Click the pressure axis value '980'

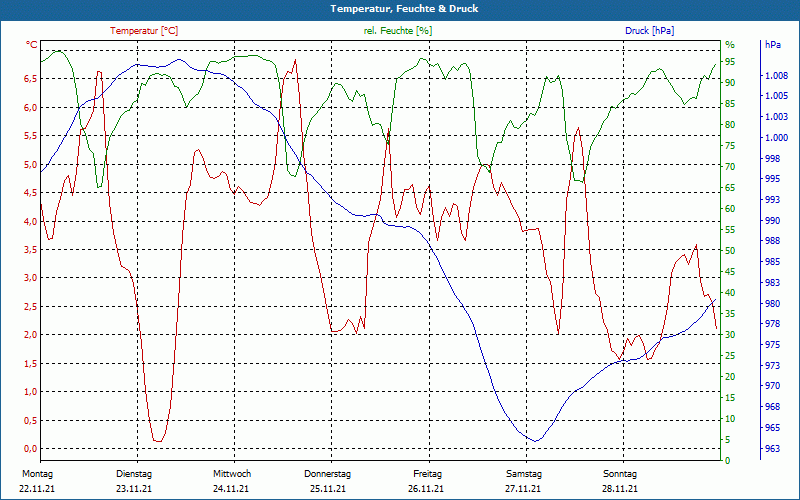coord(772,304)
